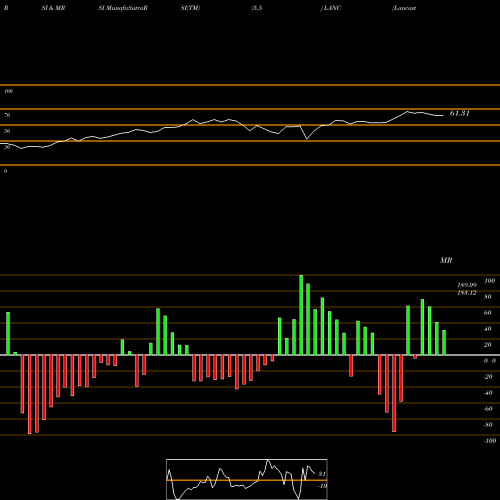
Task: Click the LANC ticker label in header
Action: point(332,8)
